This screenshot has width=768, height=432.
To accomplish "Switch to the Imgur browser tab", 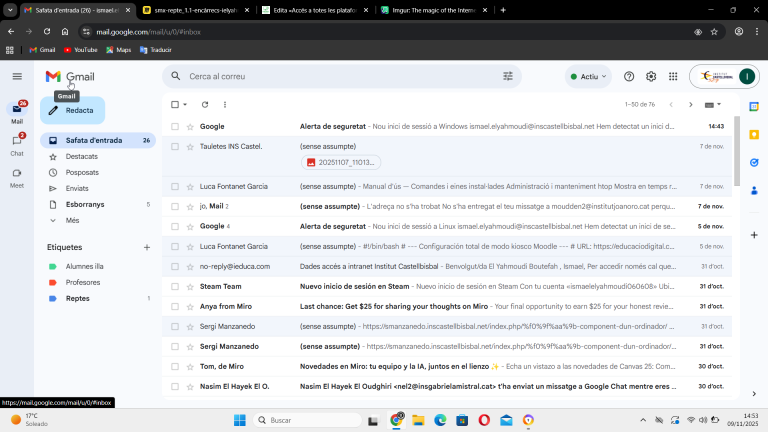I will click(432, 10).
